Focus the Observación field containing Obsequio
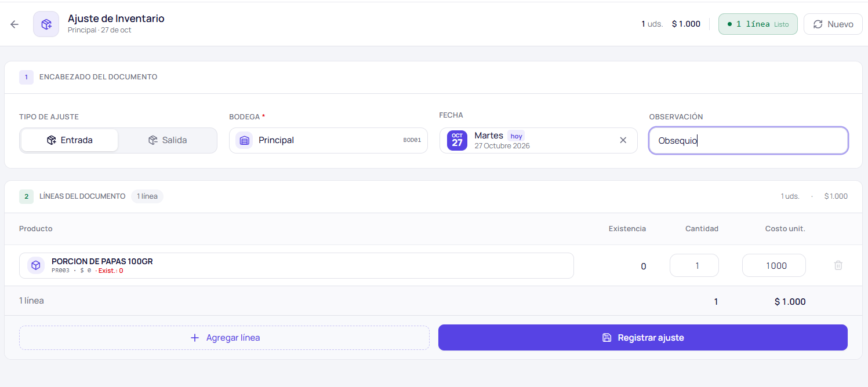868x387 pixels. (749, 140)
